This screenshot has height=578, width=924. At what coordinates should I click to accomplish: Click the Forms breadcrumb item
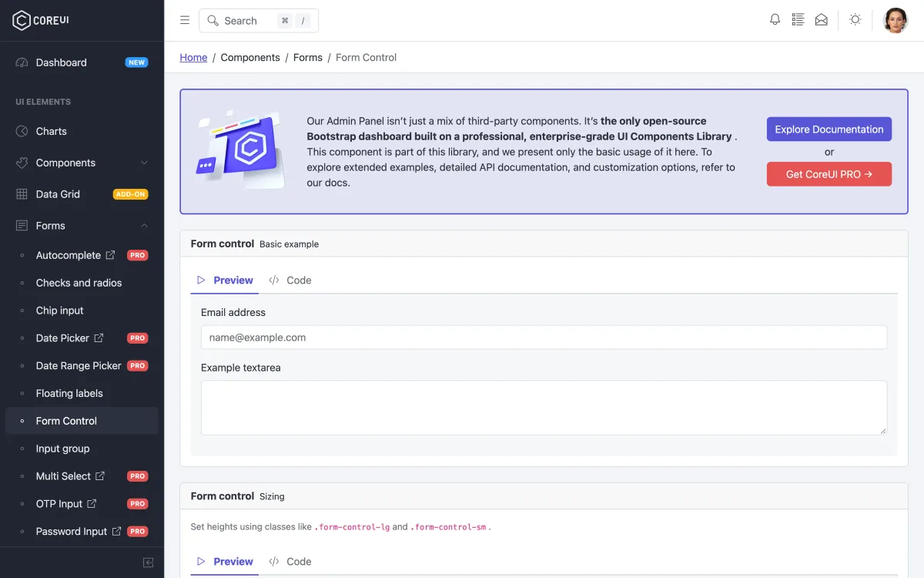pos(308,57)
